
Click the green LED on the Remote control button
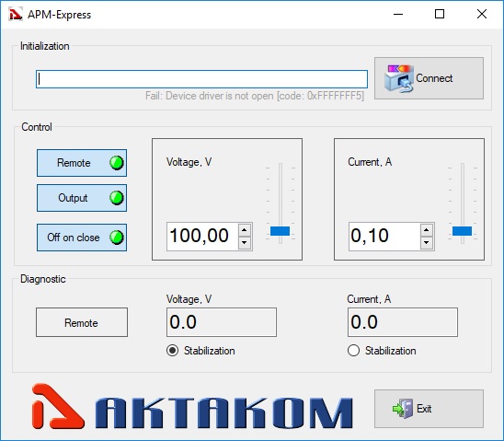pyautogui.click(x=117, y=163)
